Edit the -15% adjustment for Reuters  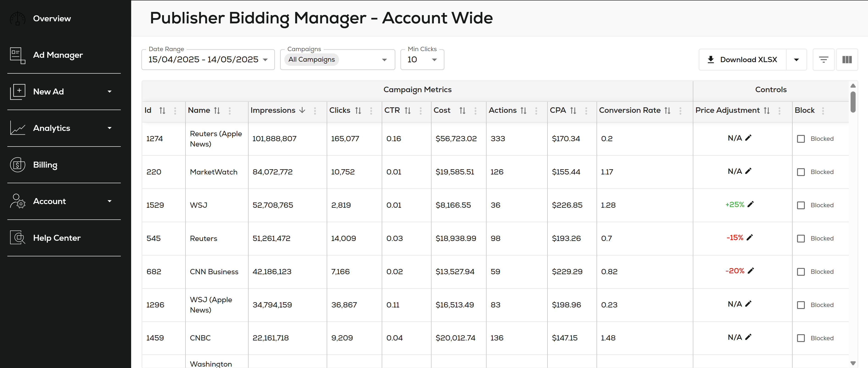click(x=750, y=238)
